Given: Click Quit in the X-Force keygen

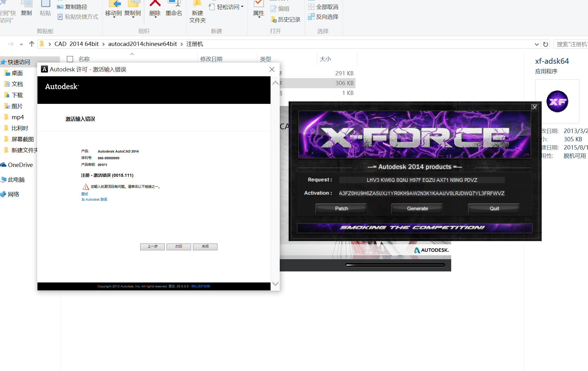Looking at the screenshot, I should point(494,209).
